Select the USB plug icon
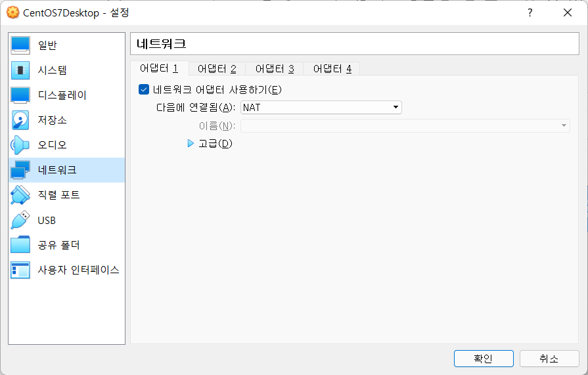The image size is (588, 375). point(20,220)
